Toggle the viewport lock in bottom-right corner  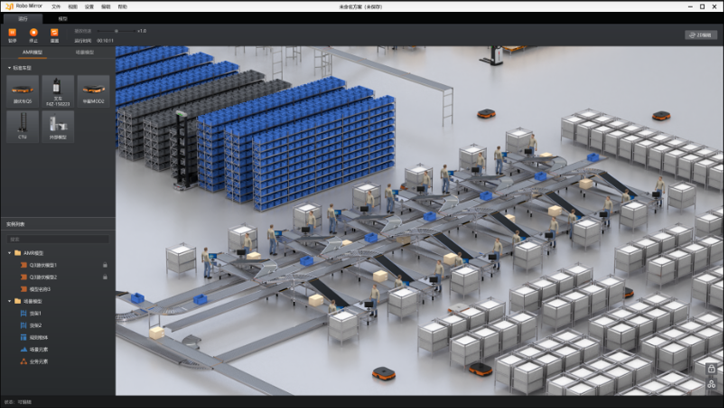711,369
